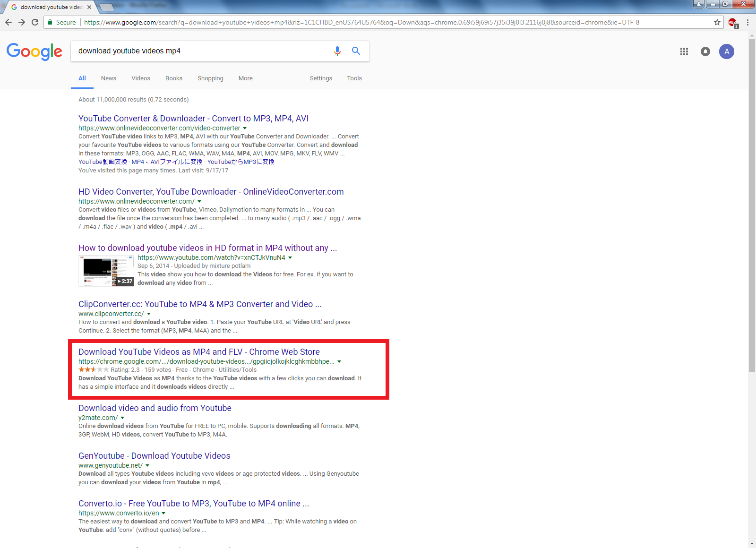Open a new browser tab

coord(107,7)
